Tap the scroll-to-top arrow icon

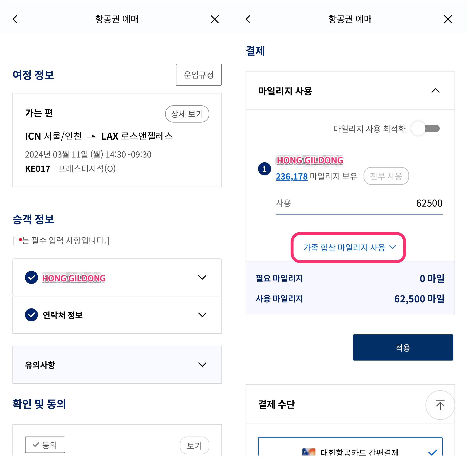[x=440, y=405]
